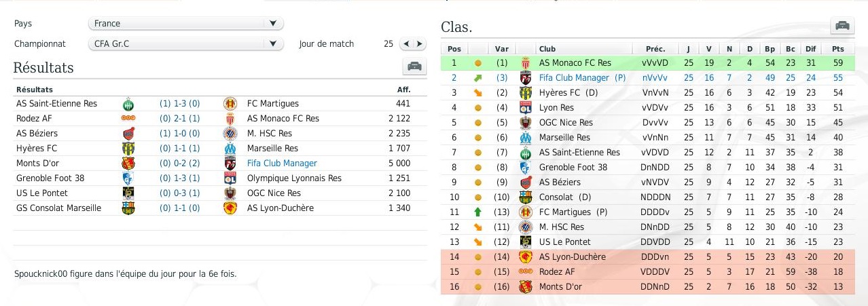Go to next match day arrow

coord(418,43)
